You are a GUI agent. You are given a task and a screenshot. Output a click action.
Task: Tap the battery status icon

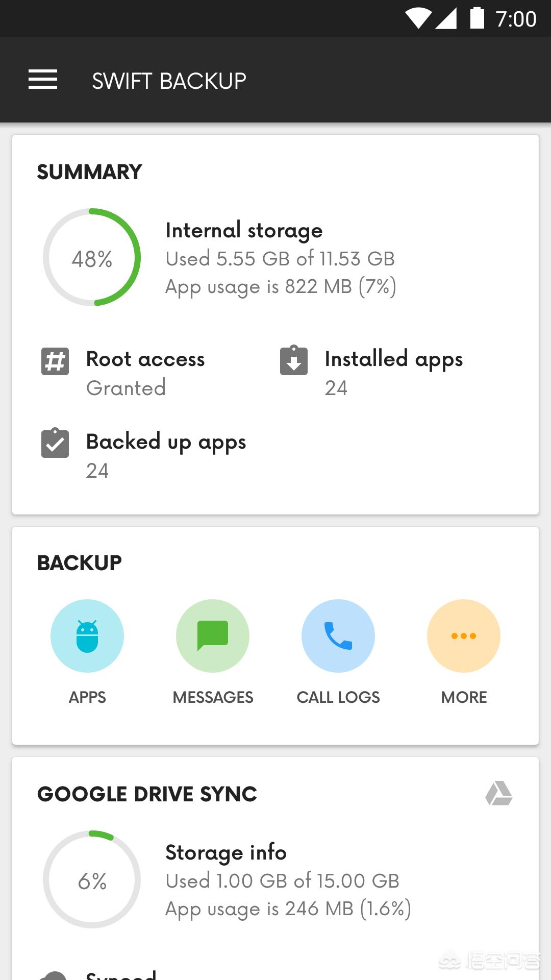click(477, 18)
